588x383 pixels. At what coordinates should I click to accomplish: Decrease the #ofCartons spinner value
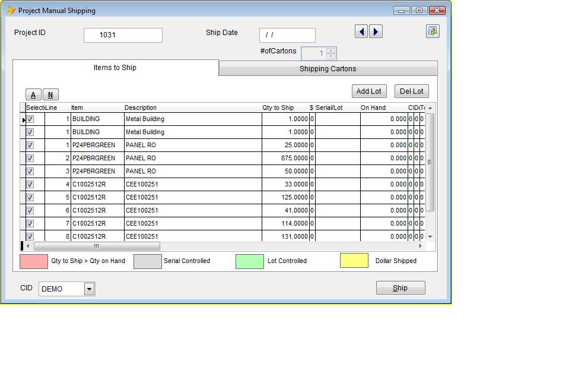pos(330,56)
